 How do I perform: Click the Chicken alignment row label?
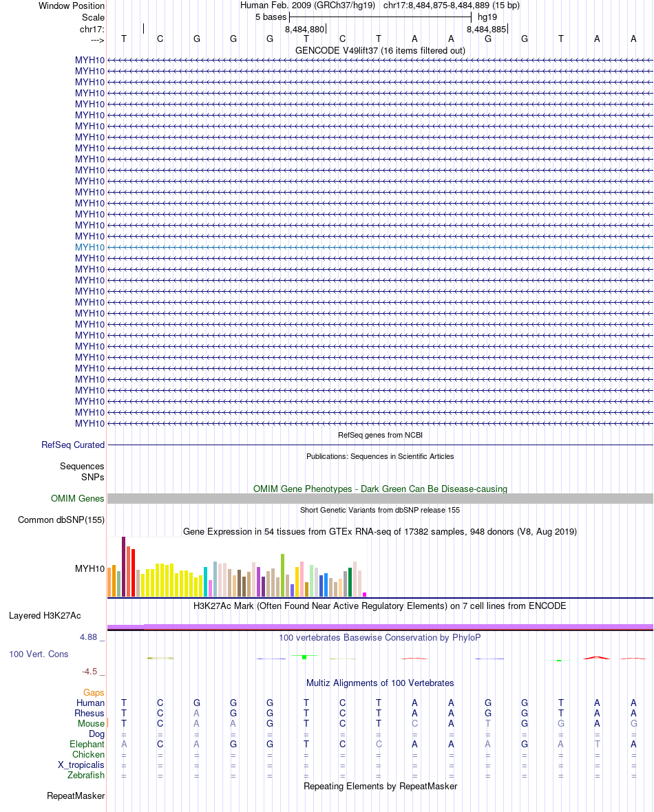pyautogui.click(x=88, y=754)
